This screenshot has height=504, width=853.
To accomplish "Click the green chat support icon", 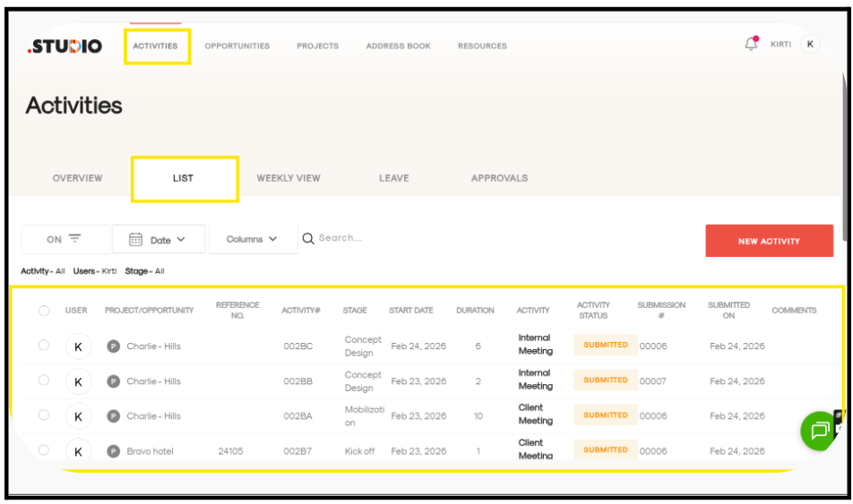I will (819, 431).
